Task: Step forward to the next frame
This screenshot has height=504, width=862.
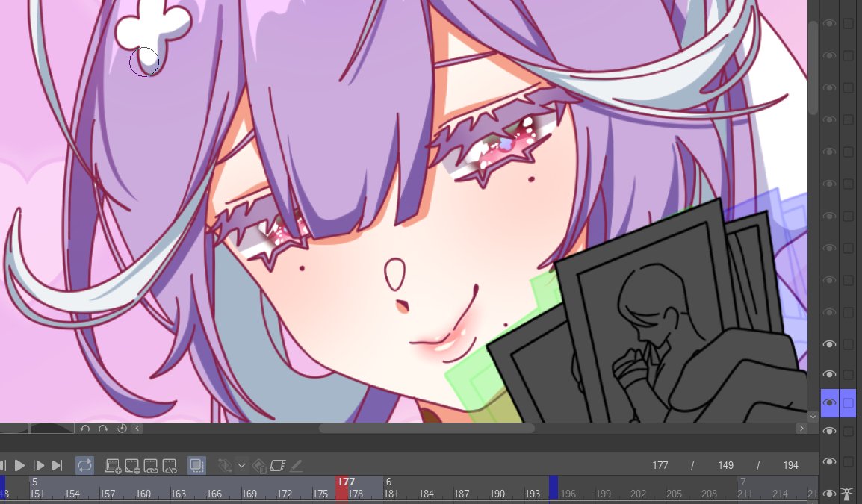Action: [39, 465]
